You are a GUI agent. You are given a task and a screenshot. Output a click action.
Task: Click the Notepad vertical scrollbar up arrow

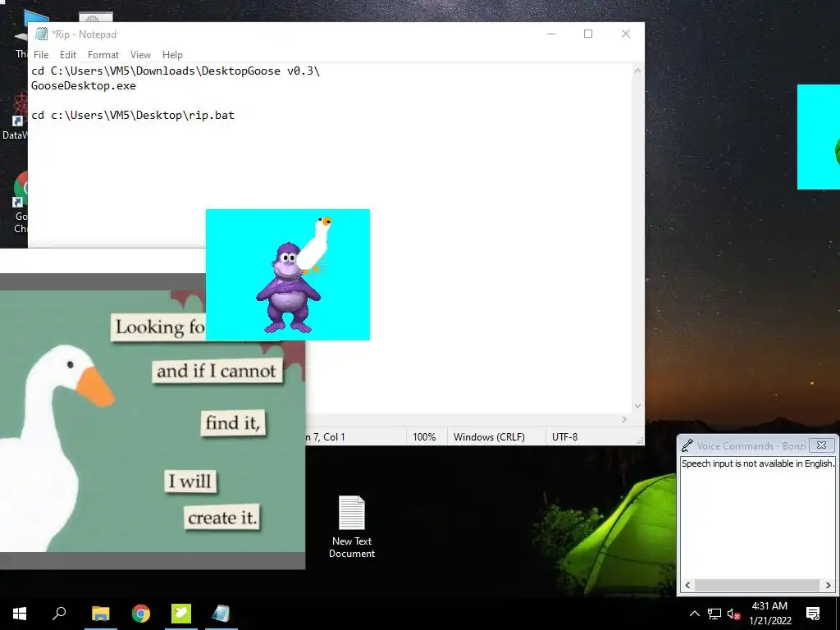pos(637,71)
